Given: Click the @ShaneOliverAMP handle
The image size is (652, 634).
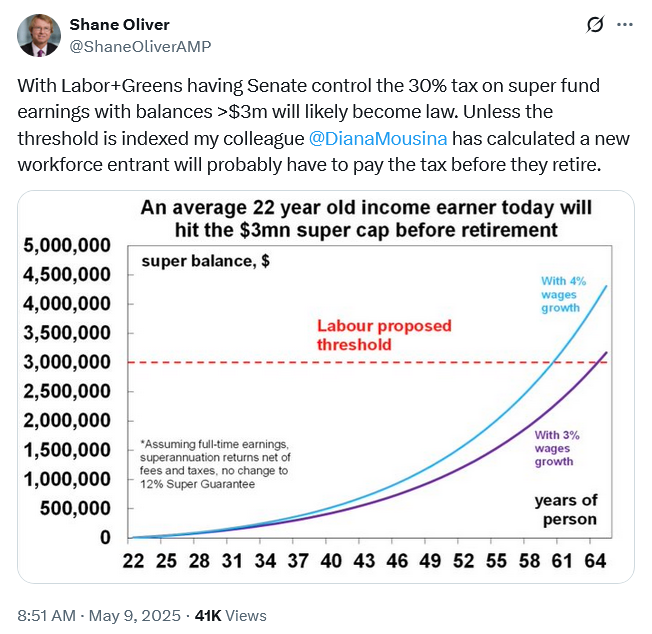Looking at the screenshot, I should [x=140, y=46].
